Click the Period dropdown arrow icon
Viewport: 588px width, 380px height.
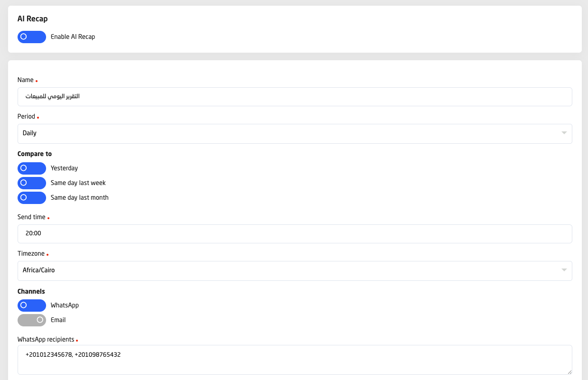pos(564,133)
